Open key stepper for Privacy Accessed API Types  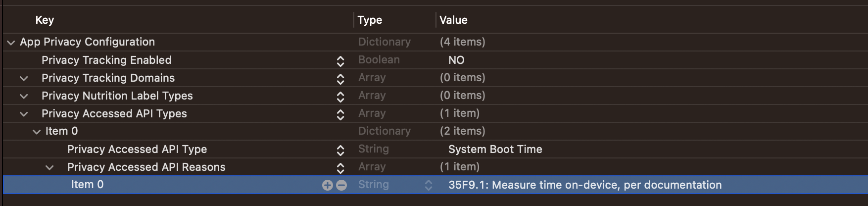(340, 114)
